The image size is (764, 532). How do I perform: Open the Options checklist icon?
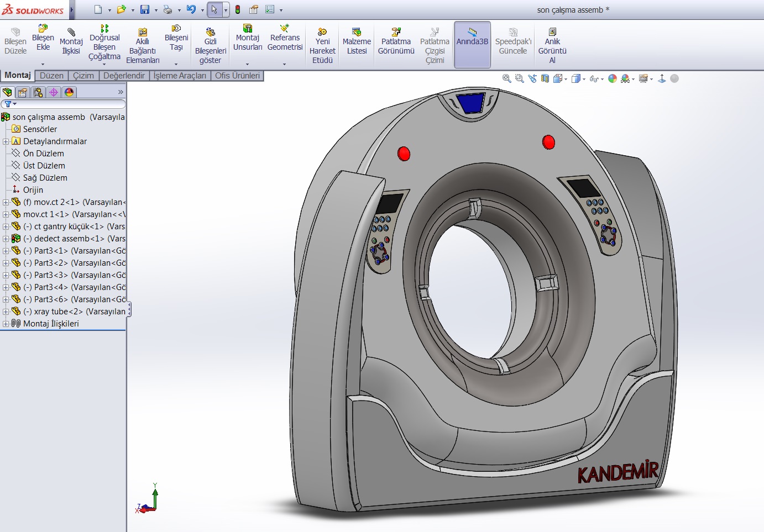click(x=270, y=9)
